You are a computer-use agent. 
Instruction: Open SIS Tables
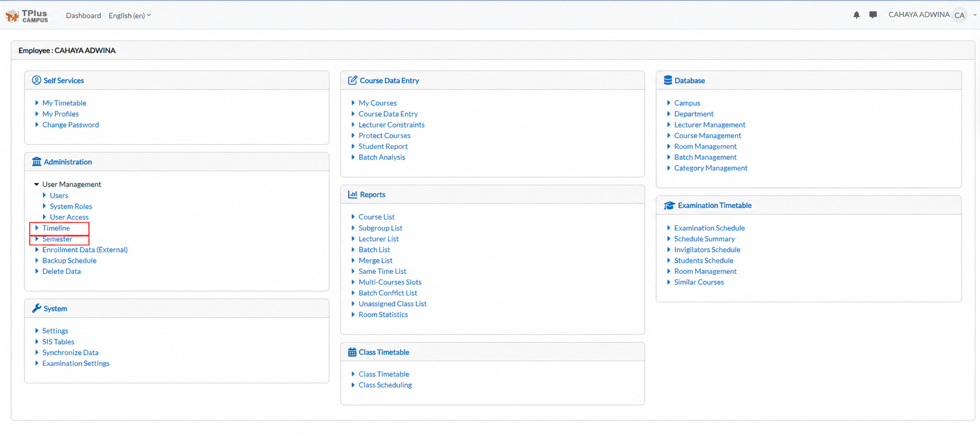pyautogui.click(x=58, y=342)
